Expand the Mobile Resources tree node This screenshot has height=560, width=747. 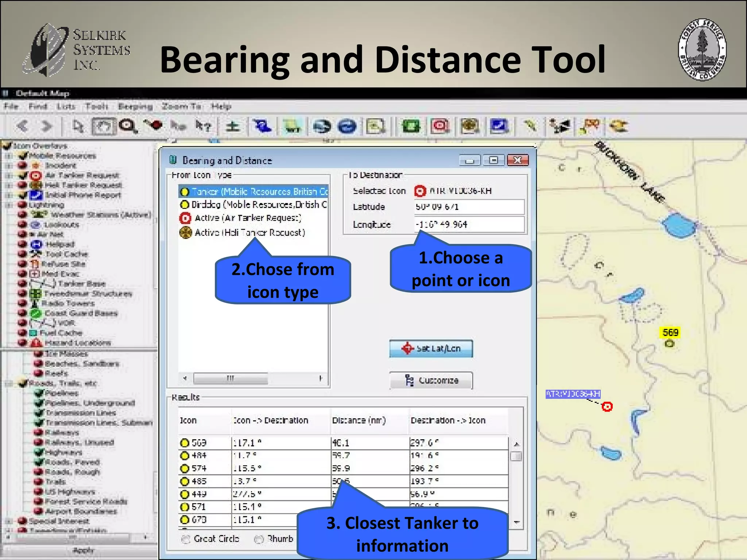coord(9,156)
